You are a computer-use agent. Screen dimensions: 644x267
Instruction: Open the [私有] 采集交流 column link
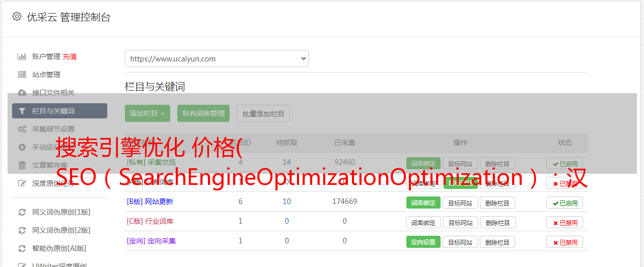pos(152,162)
